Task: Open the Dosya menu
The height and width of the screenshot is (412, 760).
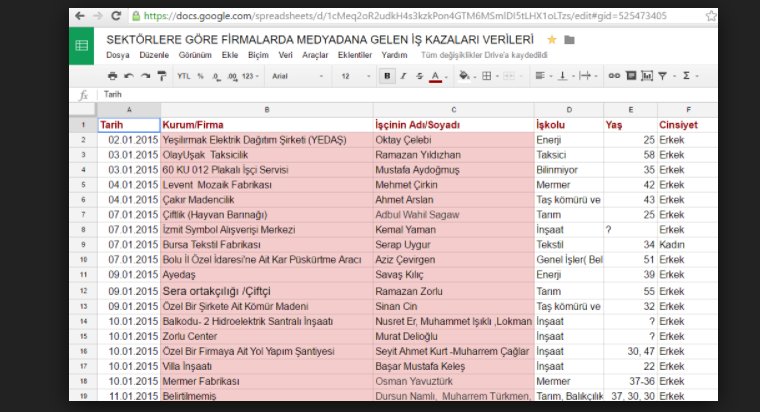Action: pyautogui.click(x=118, y=55)
